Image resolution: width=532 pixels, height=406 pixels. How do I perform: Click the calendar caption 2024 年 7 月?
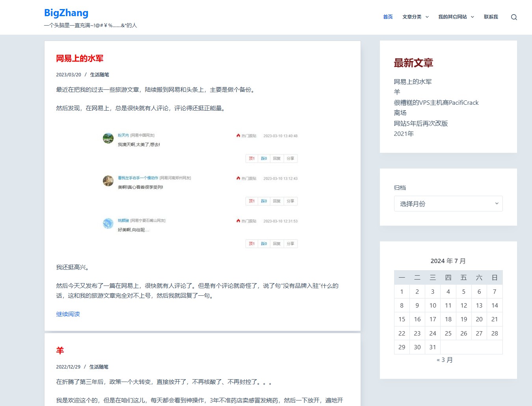tap(448, 261)
